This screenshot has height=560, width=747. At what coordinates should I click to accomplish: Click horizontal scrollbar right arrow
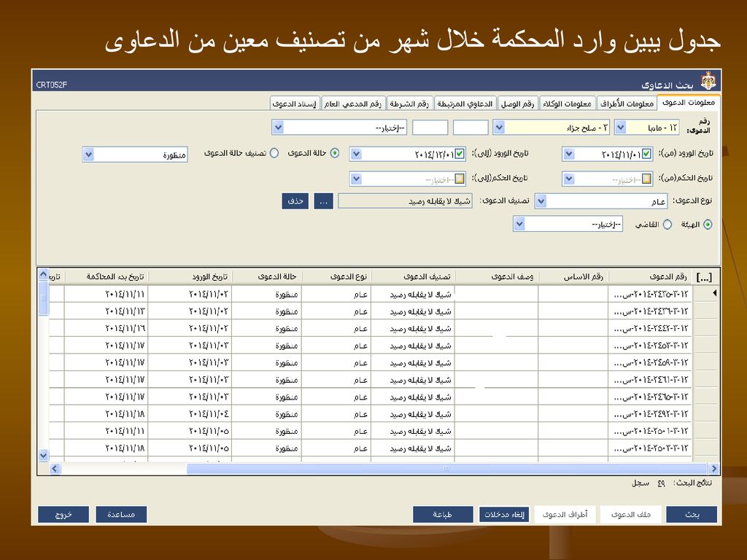coord(713,469)
